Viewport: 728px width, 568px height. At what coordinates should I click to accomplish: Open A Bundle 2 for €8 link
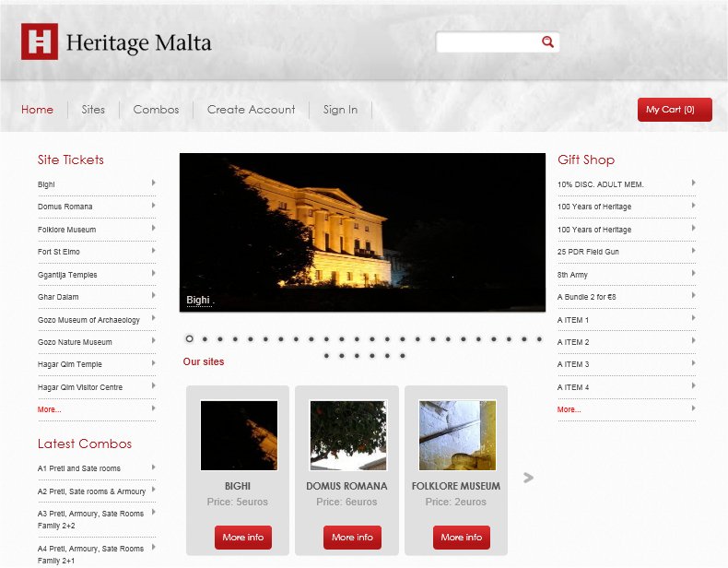[x=586, y=297]
